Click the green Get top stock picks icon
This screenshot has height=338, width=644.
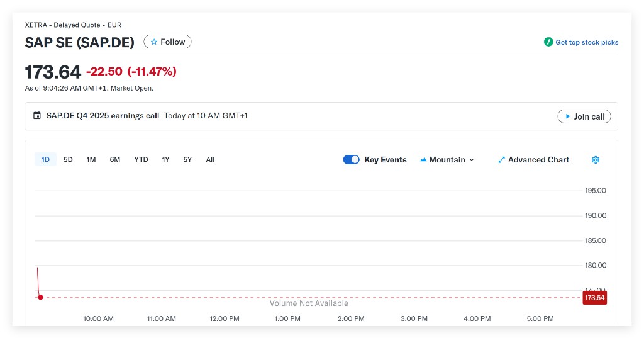tap(548, 42)
